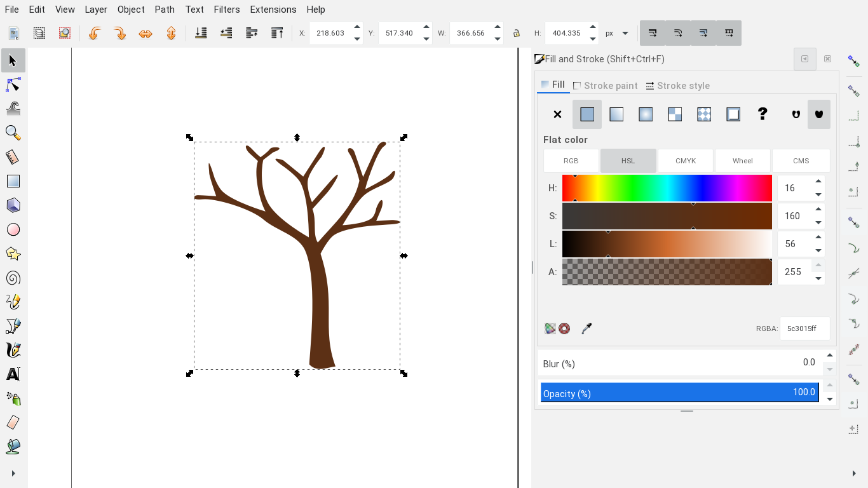Viewport: 868px width, 488px height.
Task: Expand the left toolbox with bottom arrow
Action: point(13,473)
